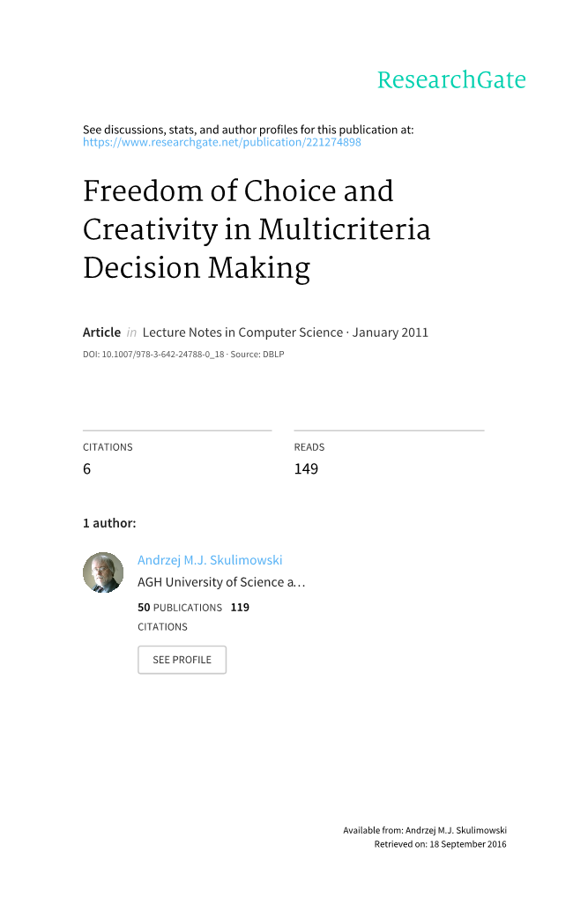
Task: Select the Lecture Notes in Computer Science journal
Action: pos(242,333)
